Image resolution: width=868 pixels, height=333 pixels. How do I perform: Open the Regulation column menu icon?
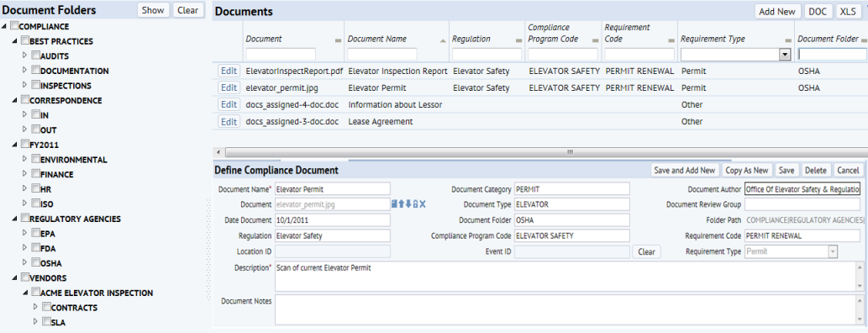(518, 41)
